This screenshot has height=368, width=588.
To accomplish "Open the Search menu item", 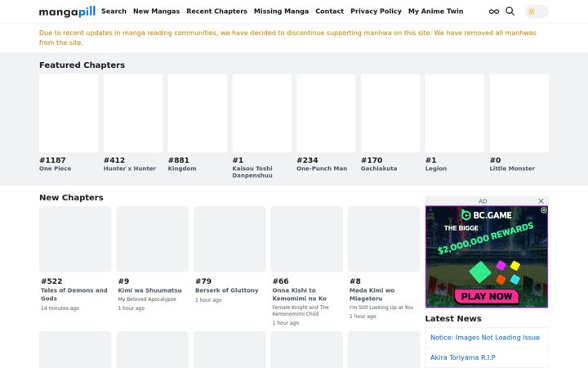I will pos(114,11).
